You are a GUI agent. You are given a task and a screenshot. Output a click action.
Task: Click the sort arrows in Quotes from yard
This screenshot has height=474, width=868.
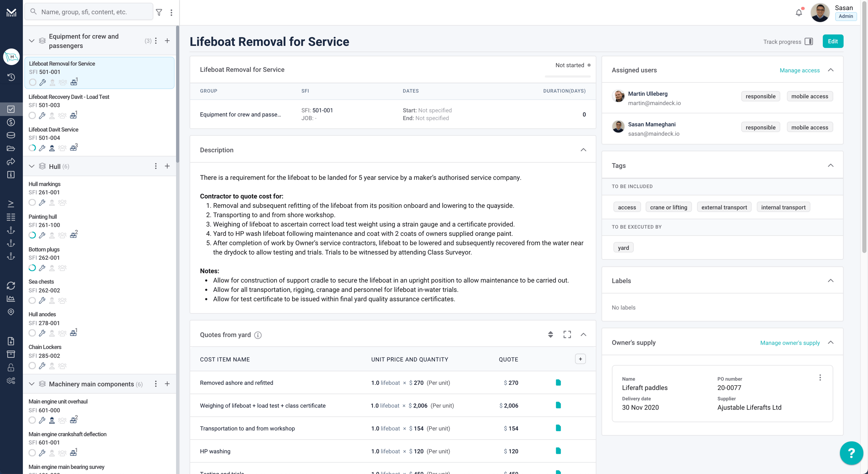point(551,334)
